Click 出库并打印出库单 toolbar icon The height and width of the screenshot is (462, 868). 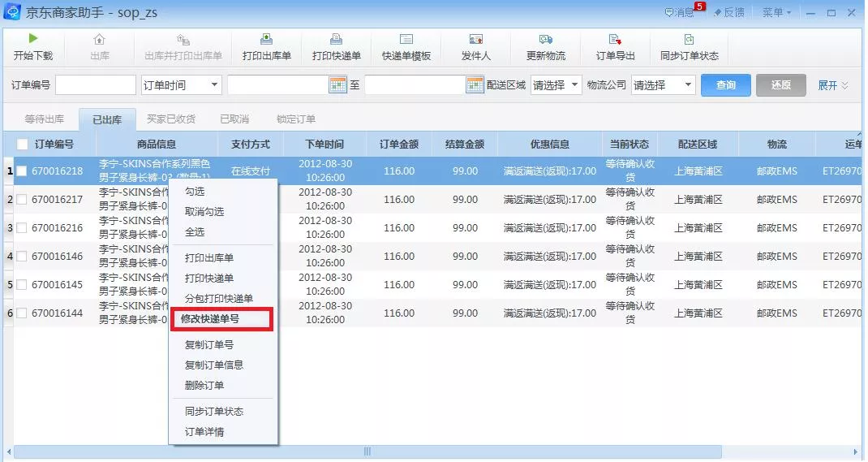[x=183, y=39]
